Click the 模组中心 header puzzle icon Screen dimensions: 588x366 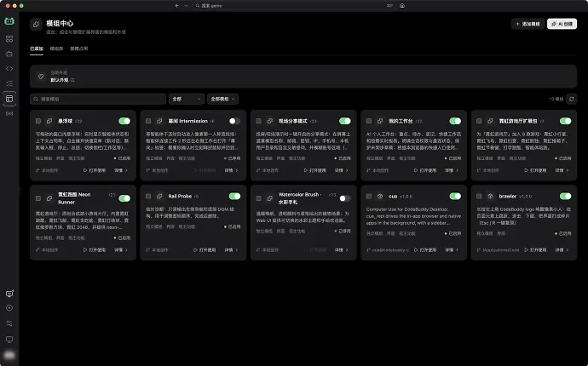point(37,25)
